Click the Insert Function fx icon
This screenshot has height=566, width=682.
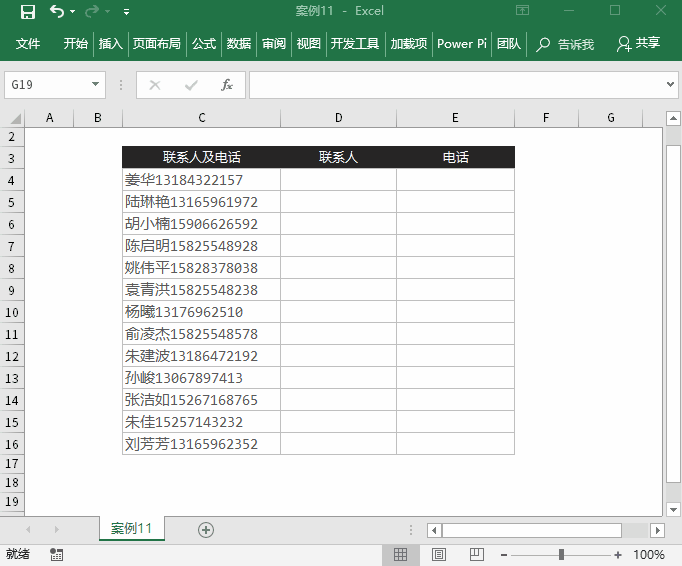[x=227, y=85]
